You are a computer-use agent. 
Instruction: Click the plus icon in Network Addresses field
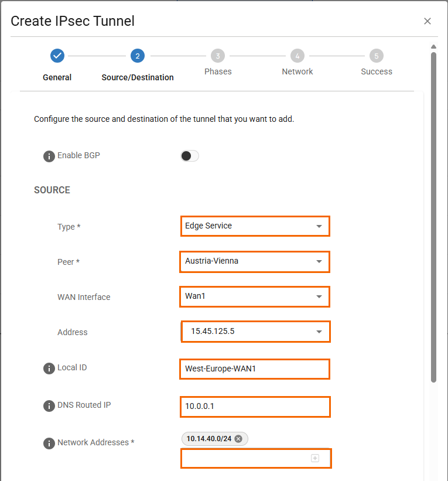point(315,458)
